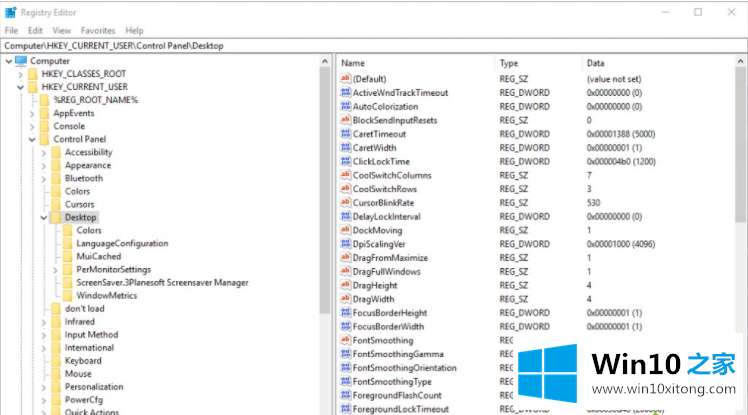Click the string icon beside CaretWidth value
This screenshot has width=748, height=415.
tap(345, 148)
